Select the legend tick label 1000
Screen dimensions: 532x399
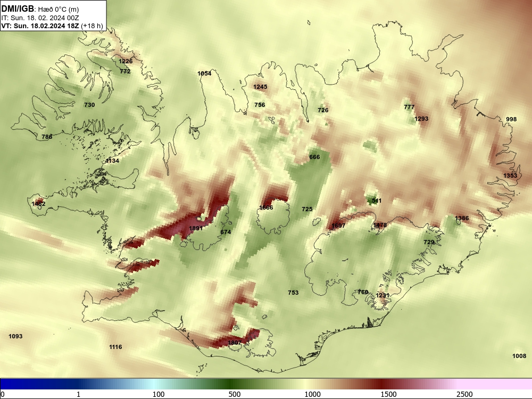(x=312, y=395)
